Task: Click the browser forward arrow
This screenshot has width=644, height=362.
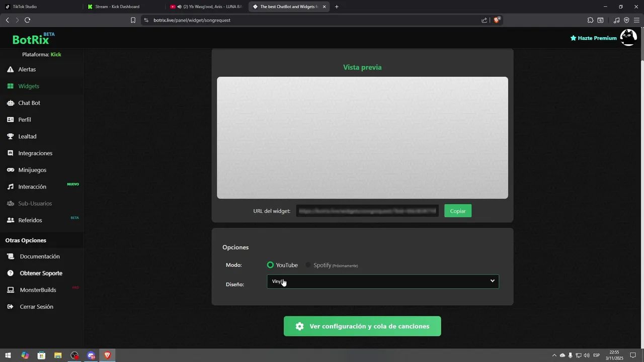Action: tap(17, 20)
